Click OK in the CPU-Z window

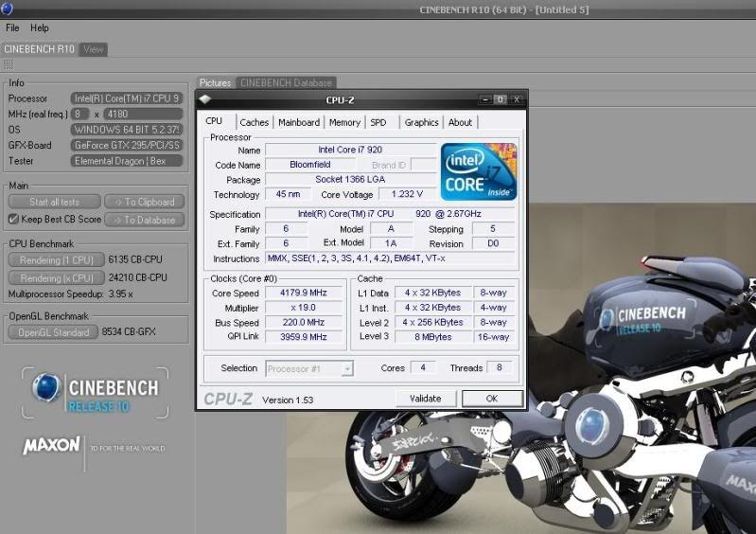click(x=492, y=399)
